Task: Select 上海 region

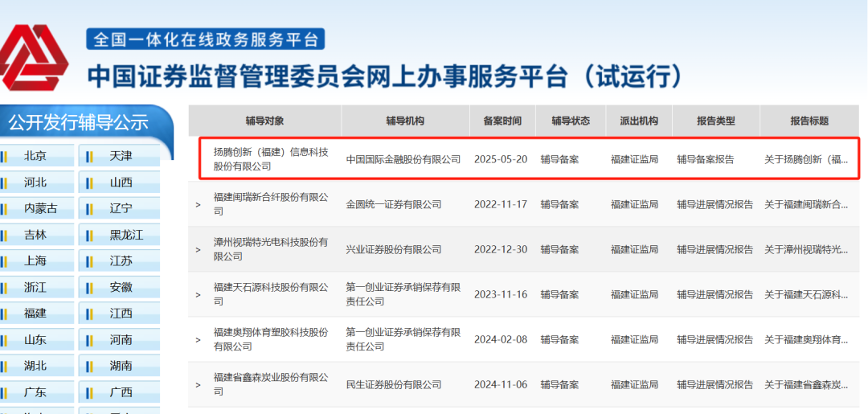Action: tap(36, 261)
